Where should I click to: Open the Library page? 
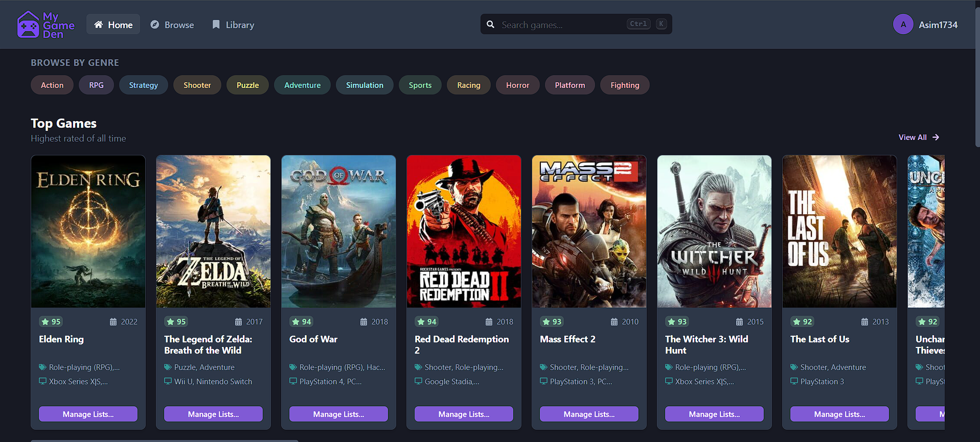pyautogui.click(x=233, y=25)
